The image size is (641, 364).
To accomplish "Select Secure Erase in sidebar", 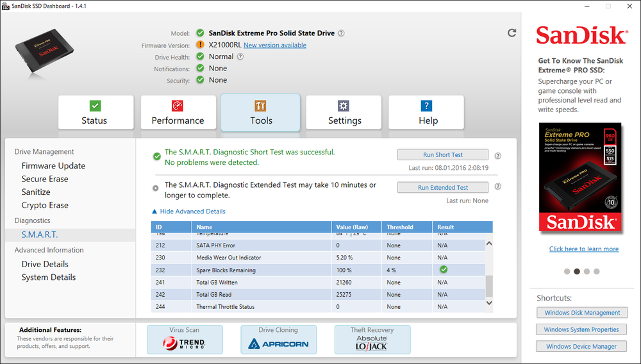I will [x=45, y=179].
